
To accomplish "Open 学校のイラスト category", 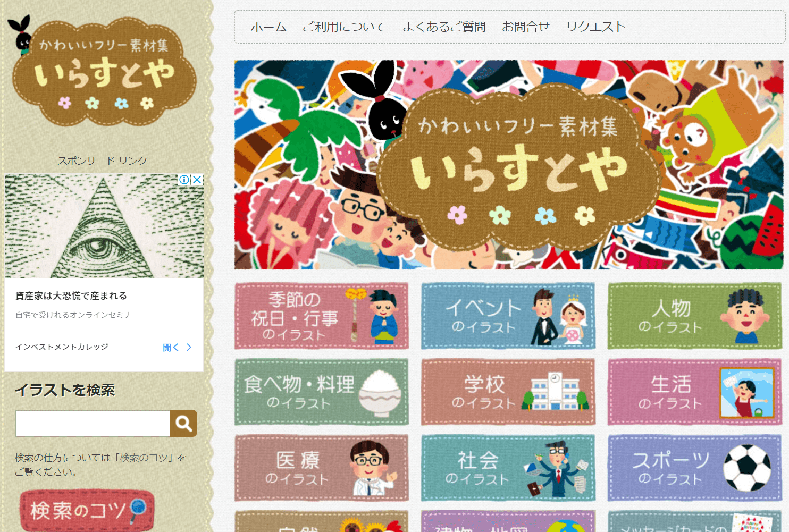I will coord(508,392).
